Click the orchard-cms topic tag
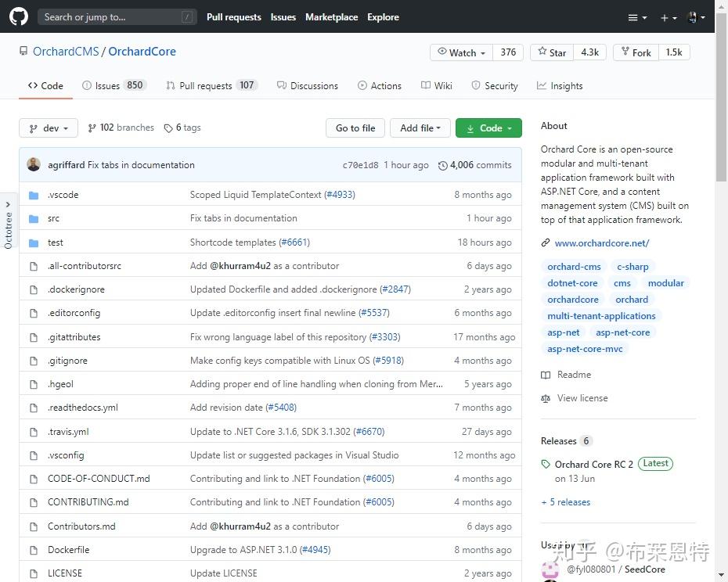Screen dimensions: 728x582 (x=574, y=267)
